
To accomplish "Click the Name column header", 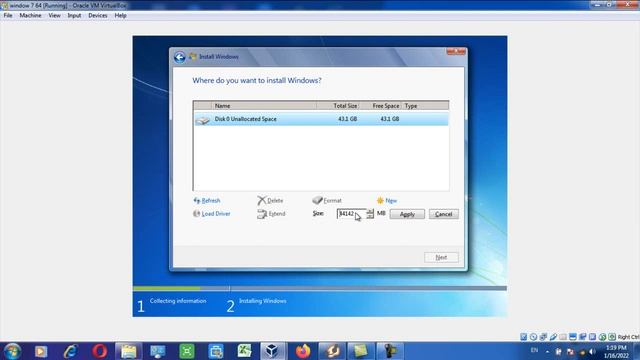I will pyautogui.click(x=264, y=106).
